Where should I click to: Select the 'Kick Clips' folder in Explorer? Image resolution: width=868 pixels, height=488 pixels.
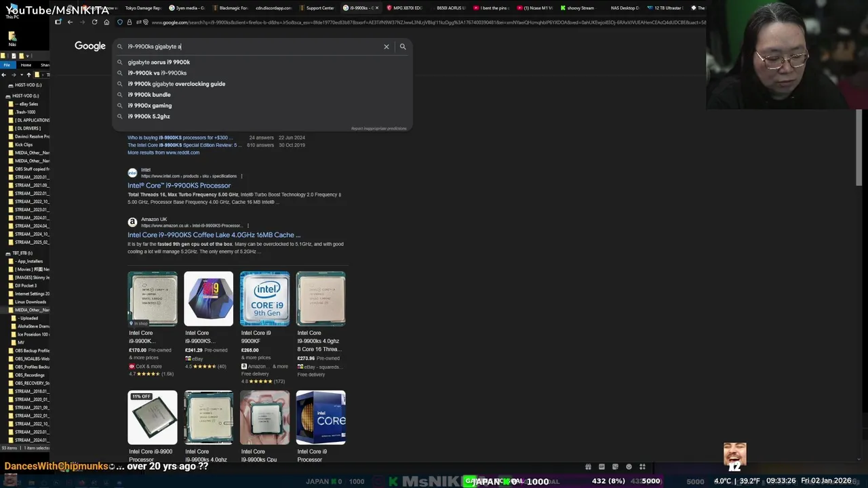pos(24,144)
